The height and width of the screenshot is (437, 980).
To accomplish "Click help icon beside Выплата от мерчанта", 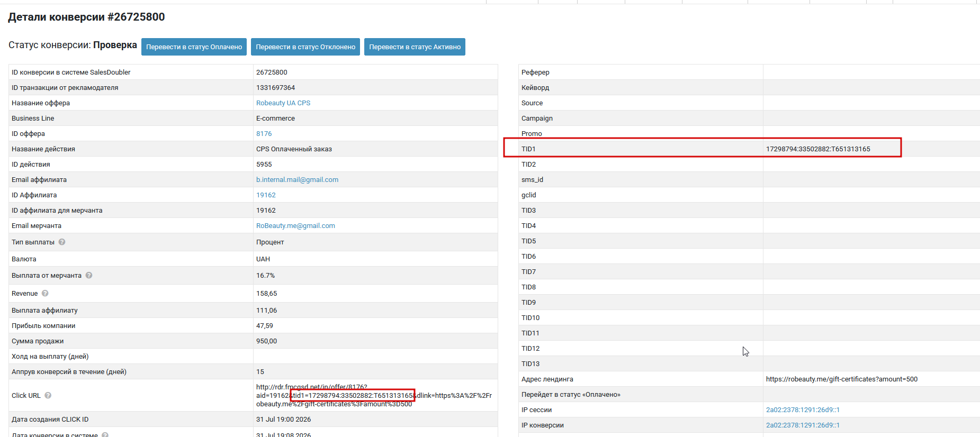I will coord(89,275).
